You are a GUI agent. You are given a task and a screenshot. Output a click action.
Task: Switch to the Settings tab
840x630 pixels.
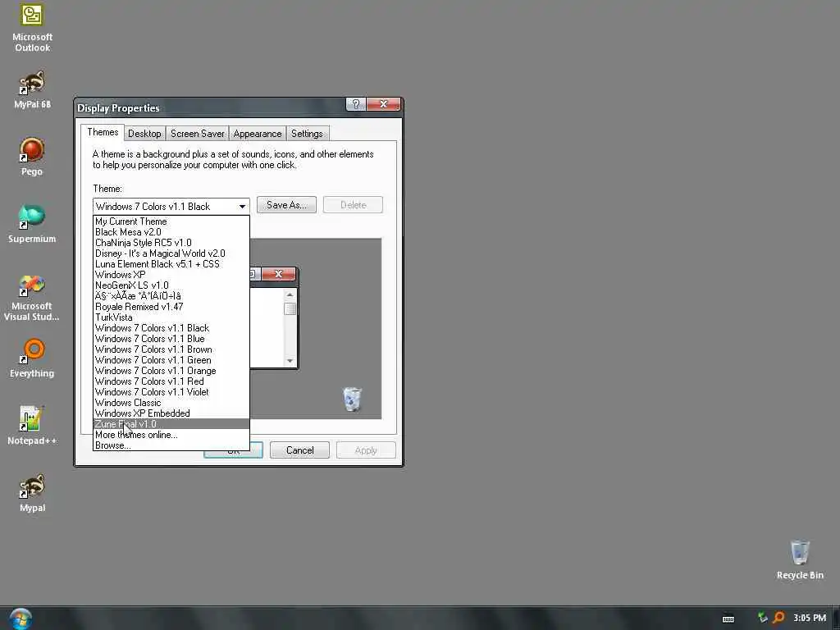(x=307, y=134)
